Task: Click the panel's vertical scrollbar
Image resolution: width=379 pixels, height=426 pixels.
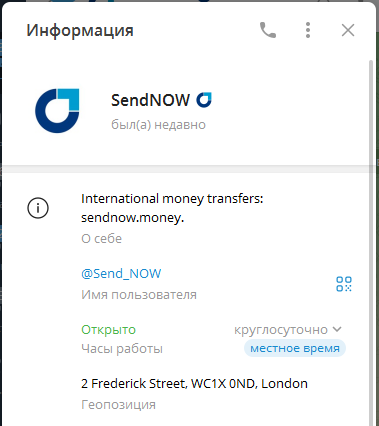Action: (x=370, y=233)
